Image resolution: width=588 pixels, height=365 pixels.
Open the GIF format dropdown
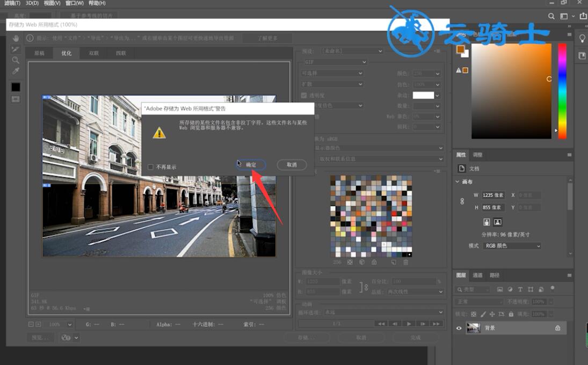335,62
